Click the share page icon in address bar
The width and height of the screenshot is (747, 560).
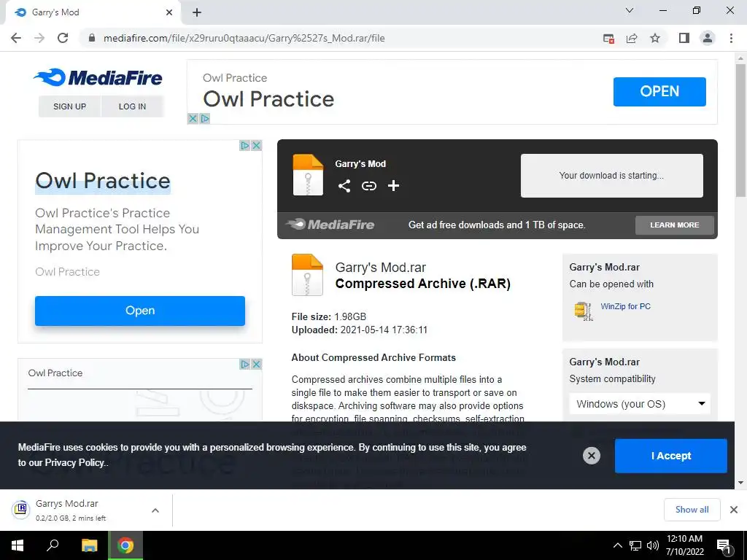632,38
